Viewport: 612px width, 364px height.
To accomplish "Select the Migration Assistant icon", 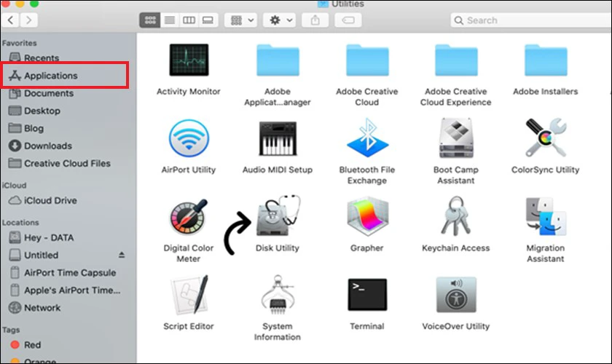I will tap(546, 216).
